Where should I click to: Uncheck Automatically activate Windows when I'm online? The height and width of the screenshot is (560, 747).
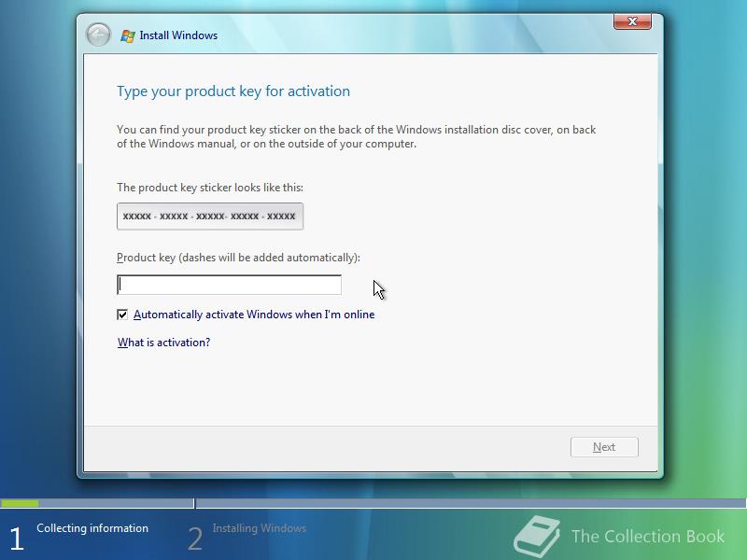pyautogui.click(x=122, y=315)
